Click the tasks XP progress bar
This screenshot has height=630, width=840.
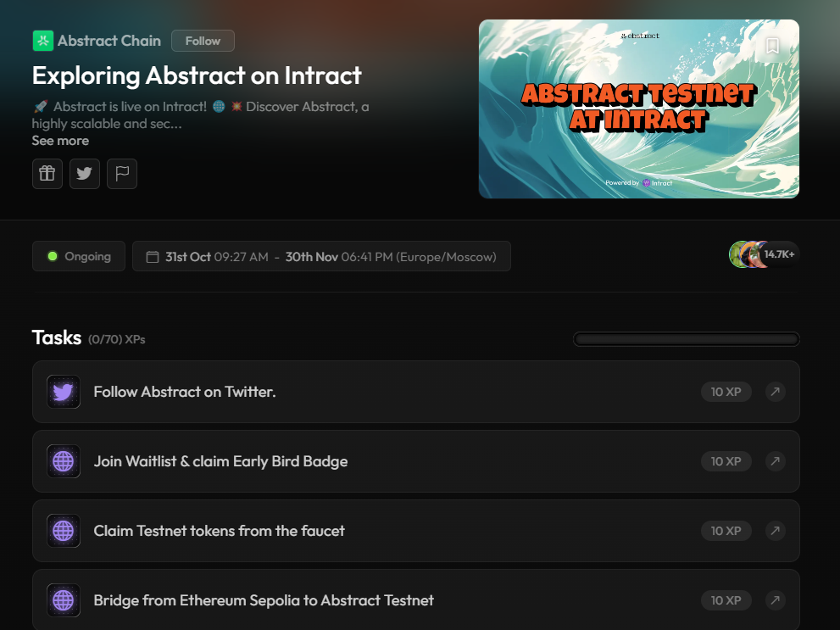point(686,339)
